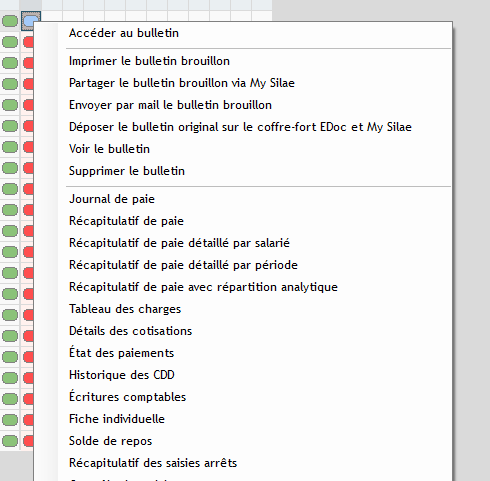Open Récapitulatif de paie avec répartition analytique
The width and height of the screenshot is (490, 481).
click(203, 287)
